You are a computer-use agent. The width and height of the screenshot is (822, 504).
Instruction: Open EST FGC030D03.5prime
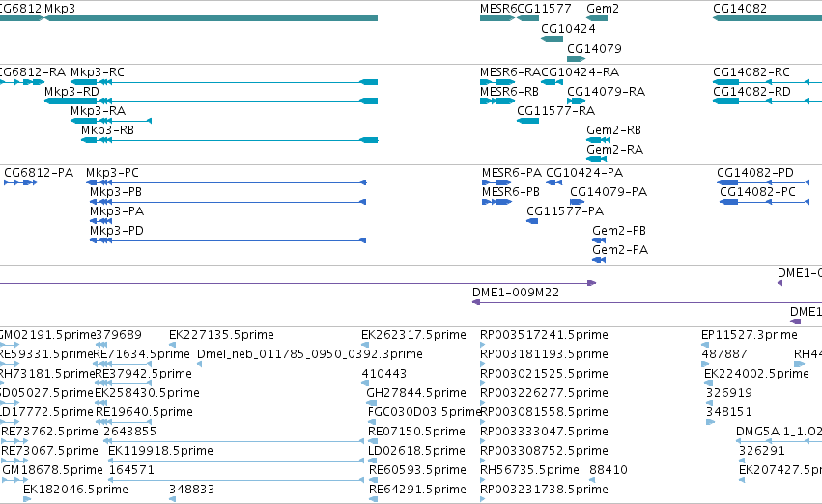pyautogui.click(x=371, y=422)
